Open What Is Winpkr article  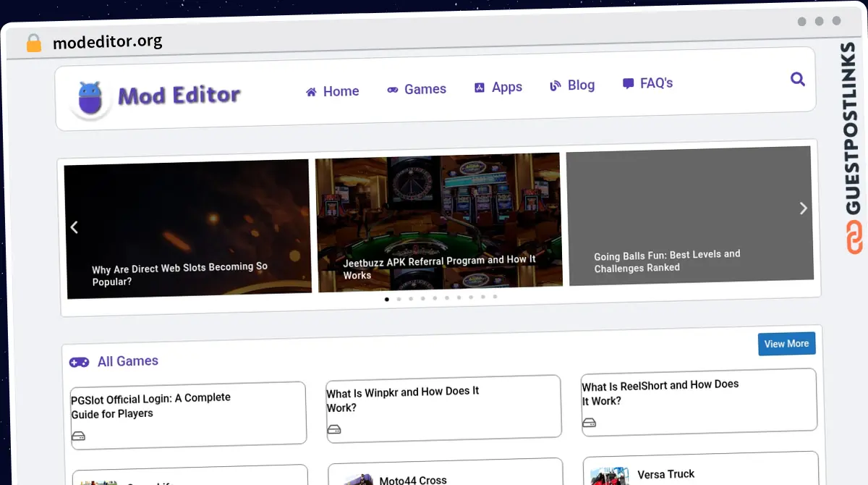click(x=403, y=399)
